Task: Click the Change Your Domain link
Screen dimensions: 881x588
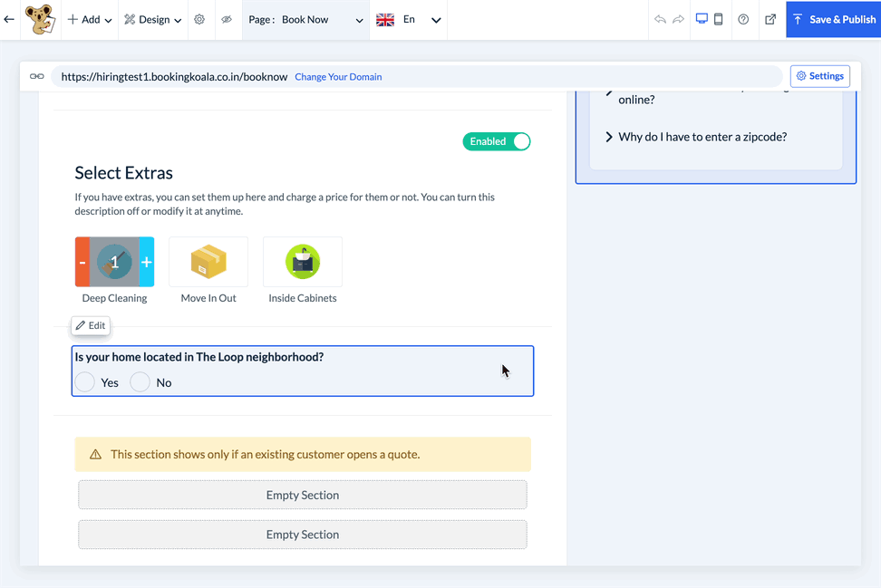Action: [x=338, y=77]
